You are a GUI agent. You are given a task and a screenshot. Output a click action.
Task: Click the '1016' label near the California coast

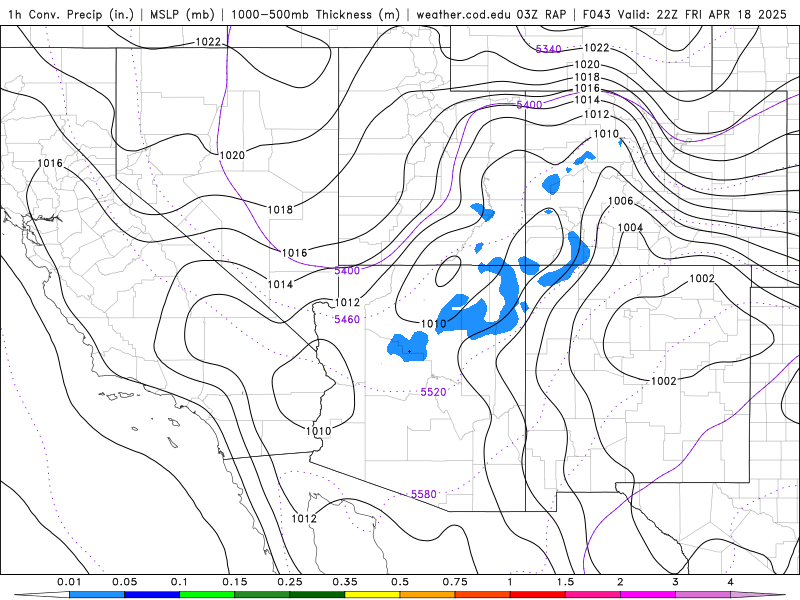[50, 163]
